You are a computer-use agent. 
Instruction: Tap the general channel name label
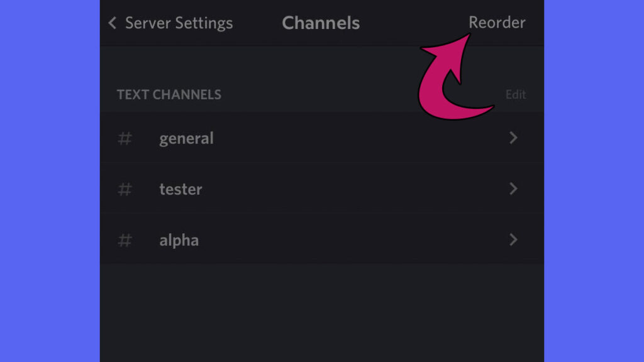tap(186, 138)
